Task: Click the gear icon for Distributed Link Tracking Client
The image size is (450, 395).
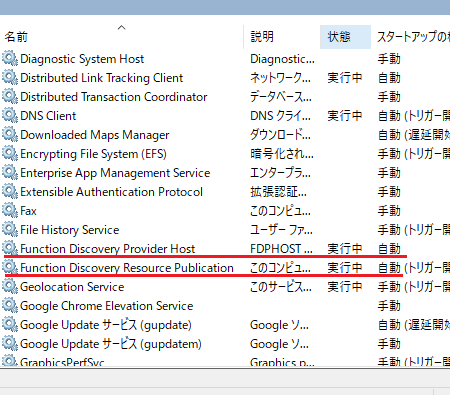Action: point(10,78)
